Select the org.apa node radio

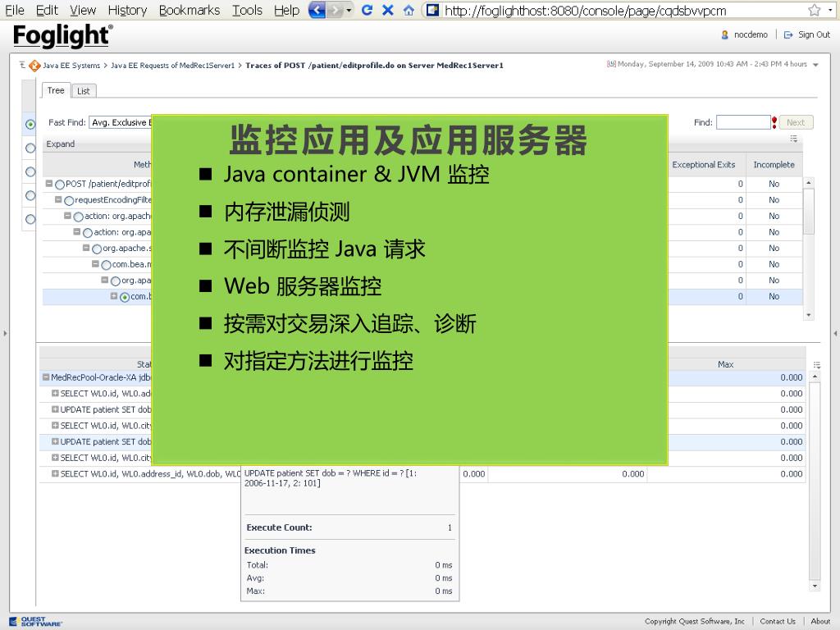(x=115, y=281)
